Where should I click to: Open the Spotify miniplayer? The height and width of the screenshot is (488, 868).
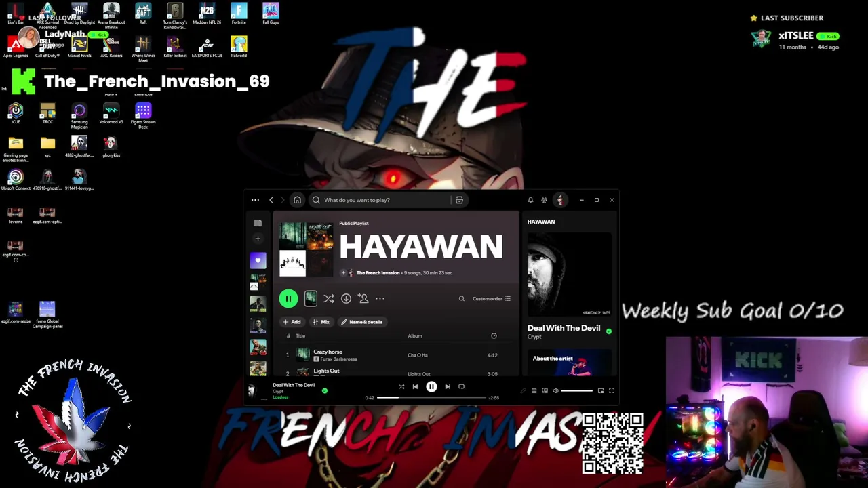coord(600,390)
